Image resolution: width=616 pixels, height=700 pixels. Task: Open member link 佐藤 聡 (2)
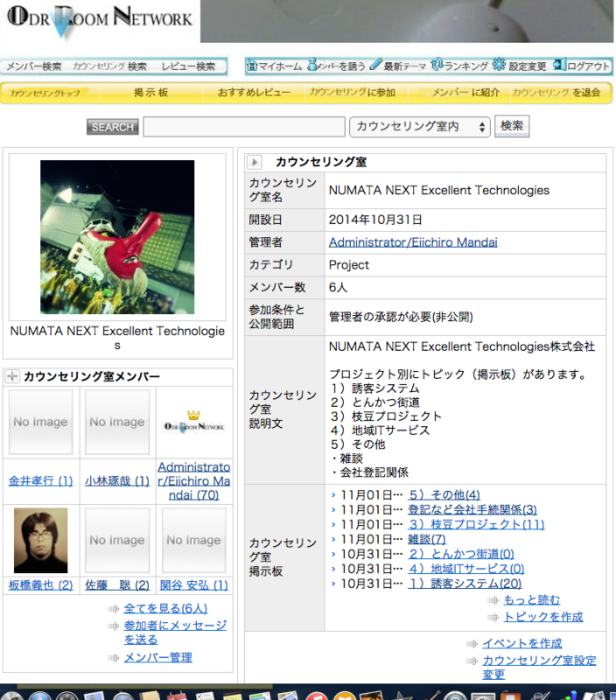[117, 585]
